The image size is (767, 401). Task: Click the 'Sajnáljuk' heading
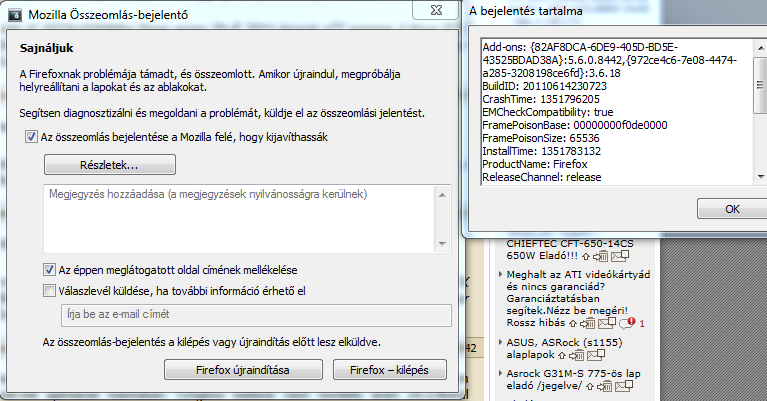[46, 48]
